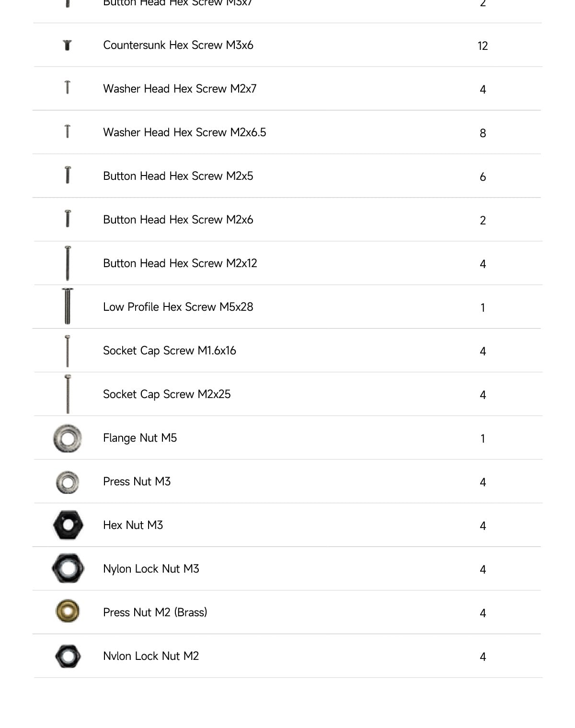
Task: Select quantity 6 for Button Head M2x5
Action: (483, 176)
